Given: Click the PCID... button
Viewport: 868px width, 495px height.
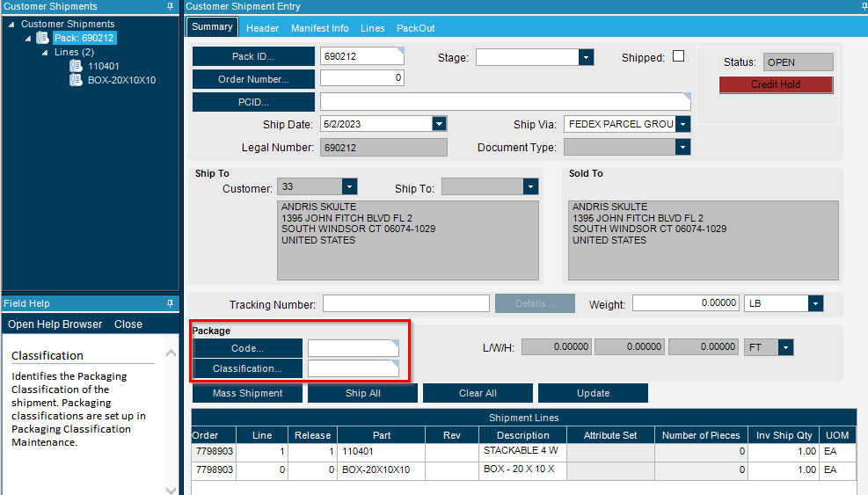Looking at the screenshot, I should coord(253,103).
